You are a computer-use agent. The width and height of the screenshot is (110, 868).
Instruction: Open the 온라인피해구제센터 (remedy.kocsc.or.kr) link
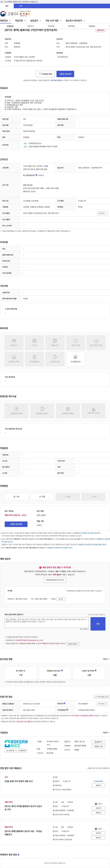point(29,640)
